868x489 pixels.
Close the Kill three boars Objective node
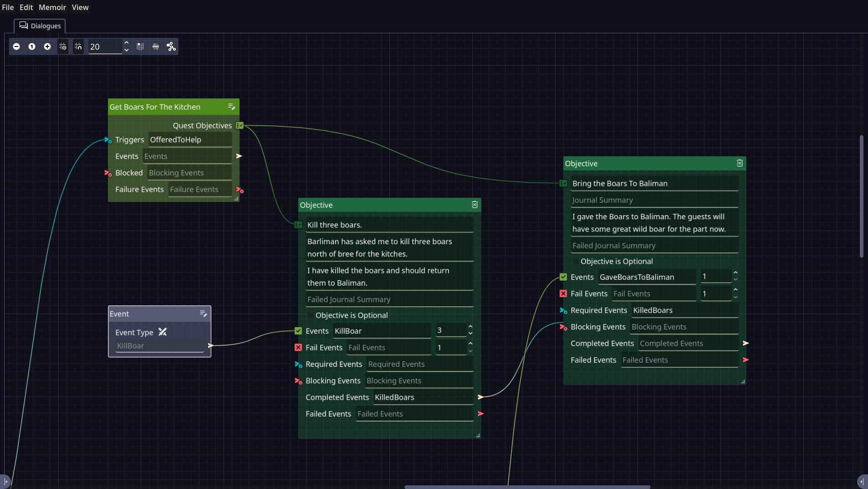(475, 205)
